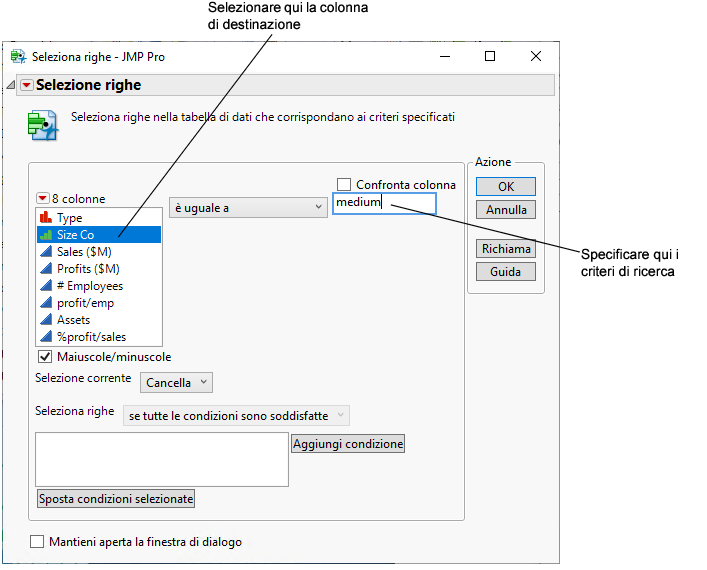Click the Sposta condizioni selezionate button
Viewport: 707px width, 570px height.
point(116,499)
